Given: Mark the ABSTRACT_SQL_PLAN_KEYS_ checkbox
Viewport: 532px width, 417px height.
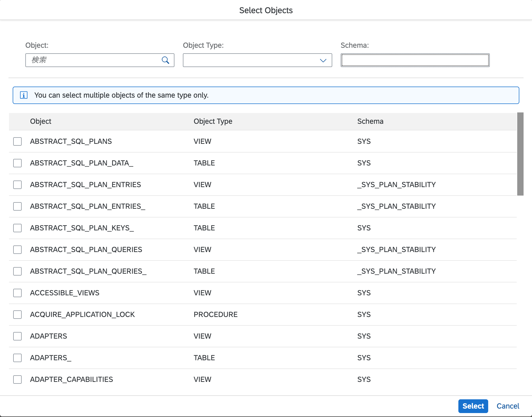Looking at the screenshot, I should [17, 228].
